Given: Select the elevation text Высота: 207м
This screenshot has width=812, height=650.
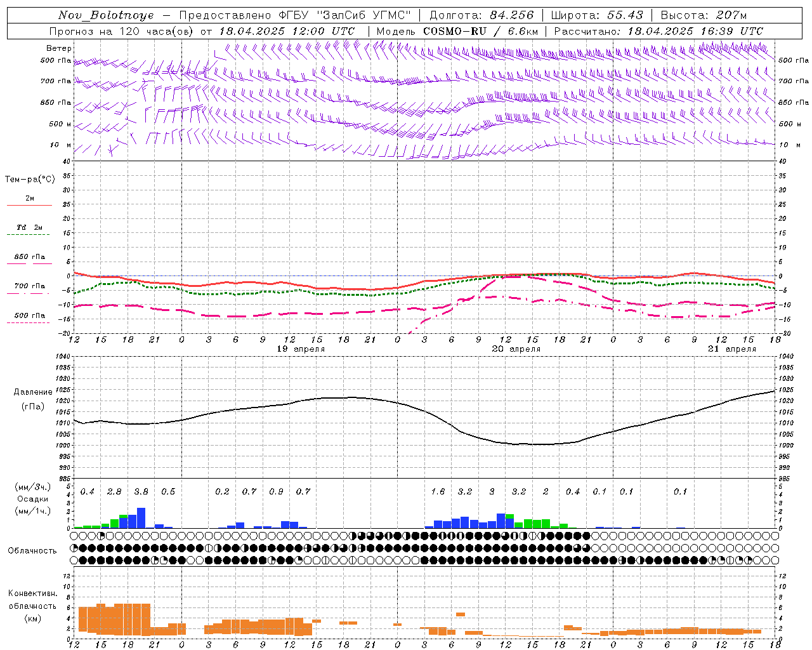Looking at the screenshot, I should [x=704, y=15].
